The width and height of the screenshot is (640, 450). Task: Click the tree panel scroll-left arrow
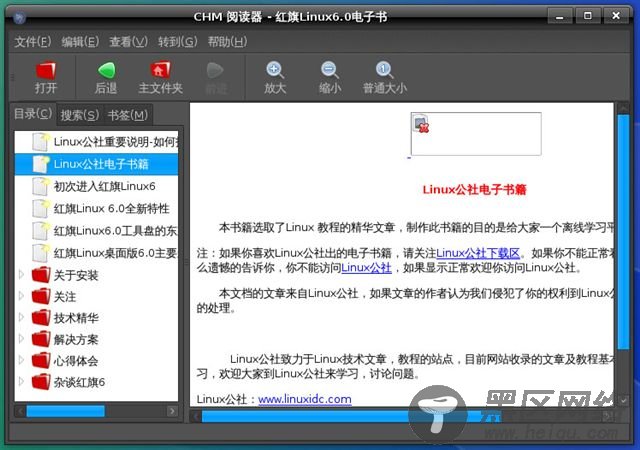(20, 411)
